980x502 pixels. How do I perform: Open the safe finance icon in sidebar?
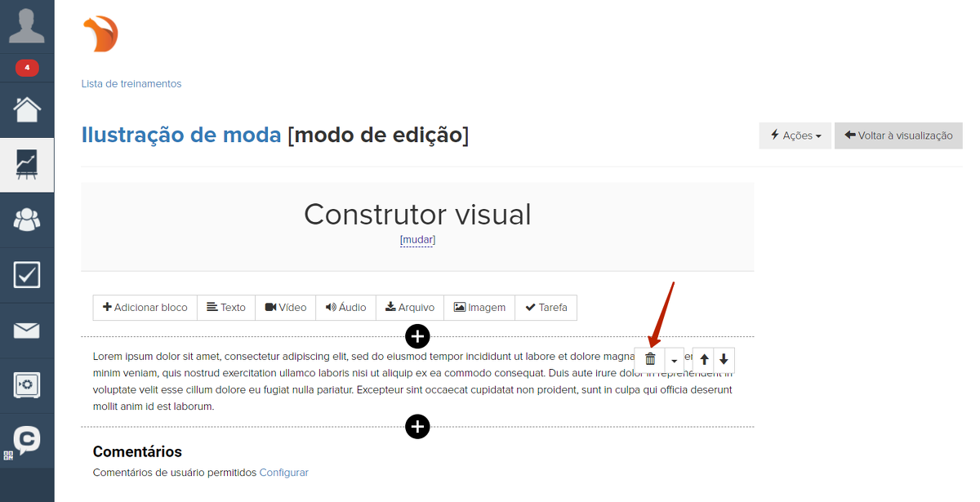27,385
